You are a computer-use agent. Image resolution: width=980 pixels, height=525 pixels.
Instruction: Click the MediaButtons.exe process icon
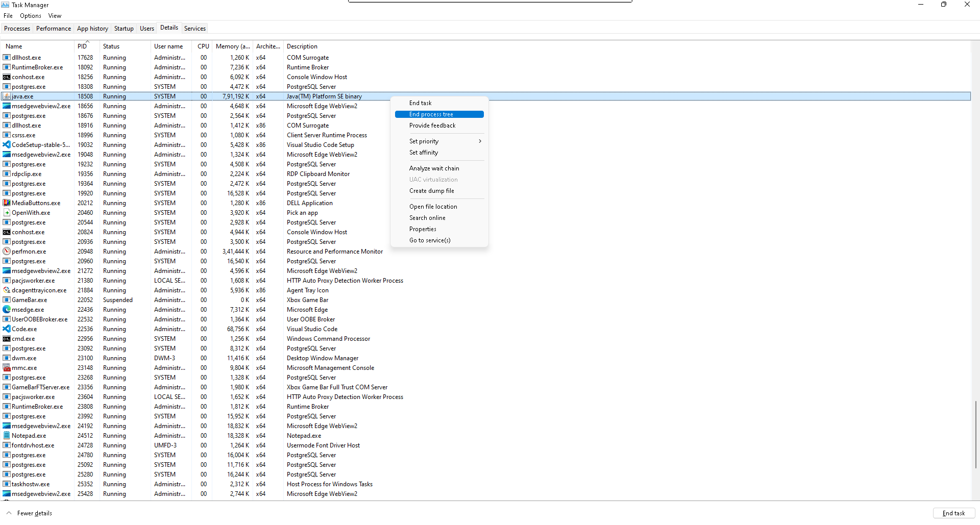(x=7, y=203)
